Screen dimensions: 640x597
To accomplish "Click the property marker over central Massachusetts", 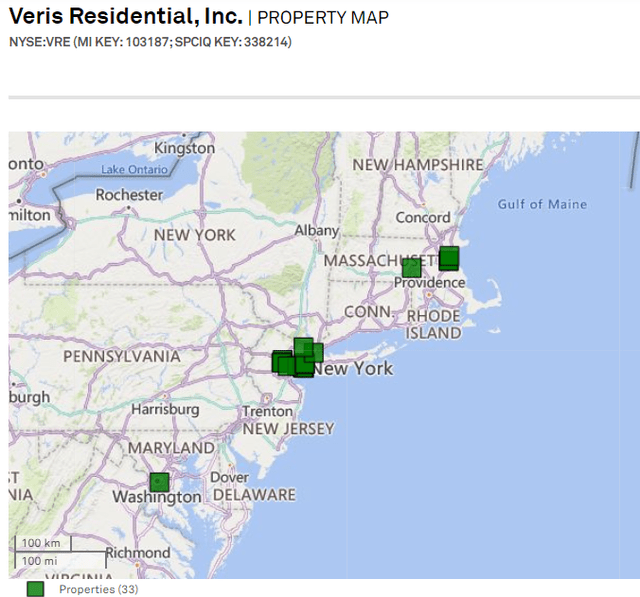I will click(411, 268).
